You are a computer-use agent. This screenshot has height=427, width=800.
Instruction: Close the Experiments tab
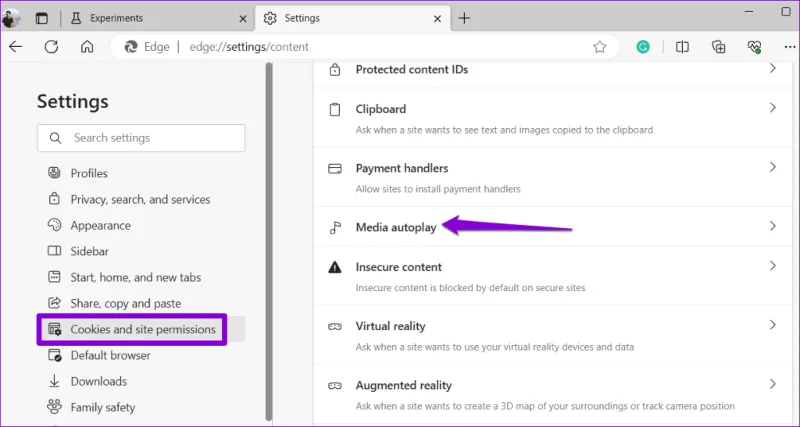click(243, 19)
